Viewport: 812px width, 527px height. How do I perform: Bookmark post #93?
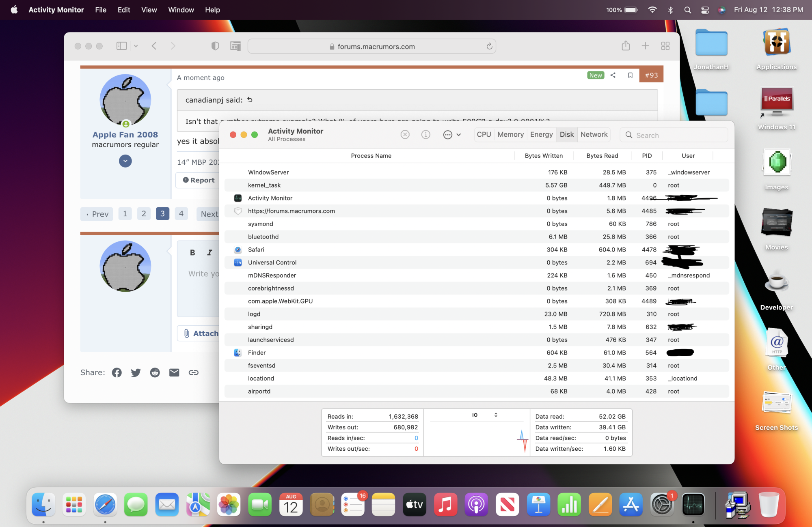coord(630,75)
